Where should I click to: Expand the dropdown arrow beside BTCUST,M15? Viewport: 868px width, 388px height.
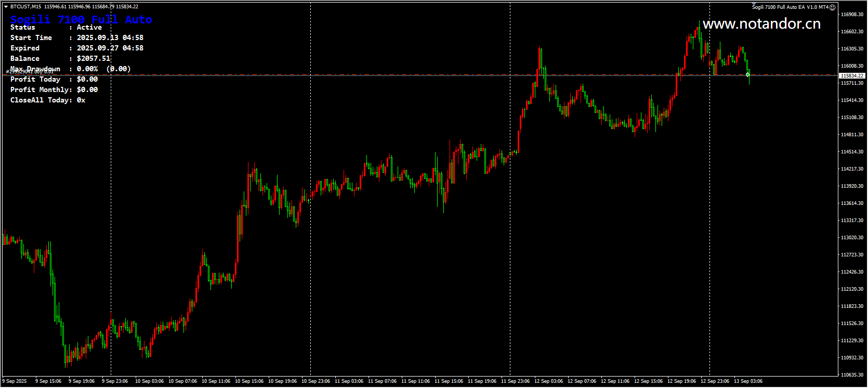tap(6, 7)
